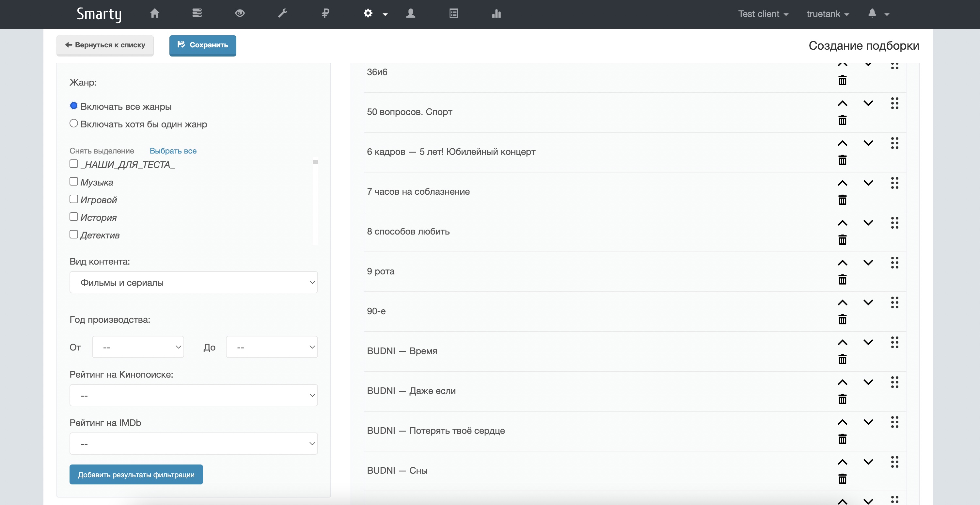Open Рейтинг на IMDb dropdown
980x505 pixels.
coord(193,444)
